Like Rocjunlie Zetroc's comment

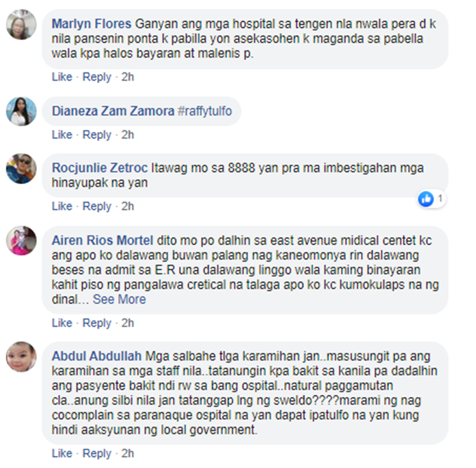[62, 206]
